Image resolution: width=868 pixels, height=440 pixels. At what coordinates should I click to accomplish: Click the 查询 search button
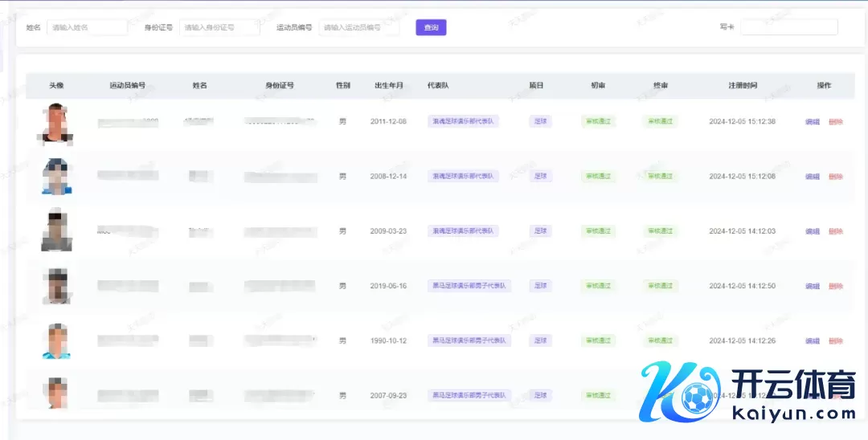[x=431, y=27]
